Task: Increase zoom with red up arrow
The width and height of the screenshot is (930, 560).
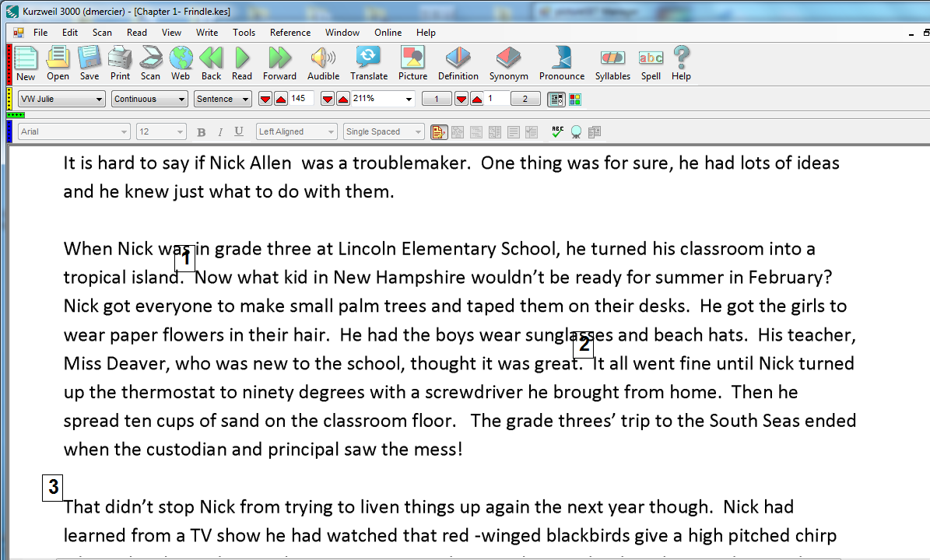Action: [343, 99]
